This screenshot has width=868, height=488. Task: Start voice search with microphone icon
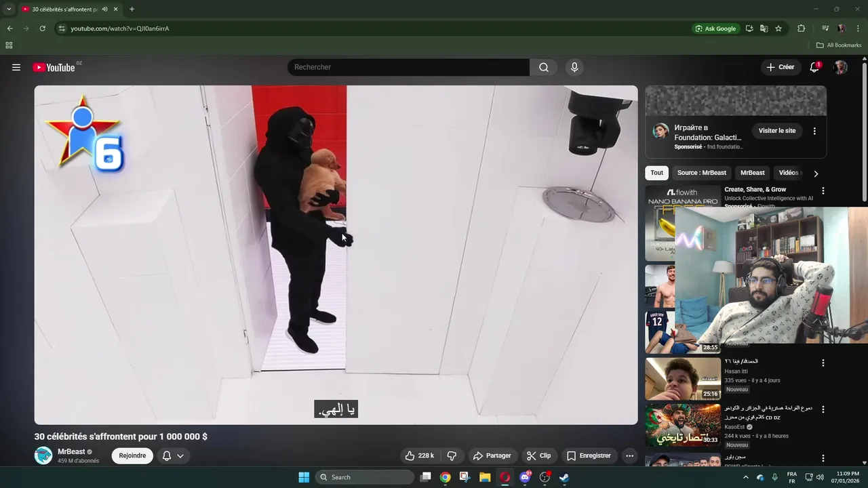[x=574, y=67]
